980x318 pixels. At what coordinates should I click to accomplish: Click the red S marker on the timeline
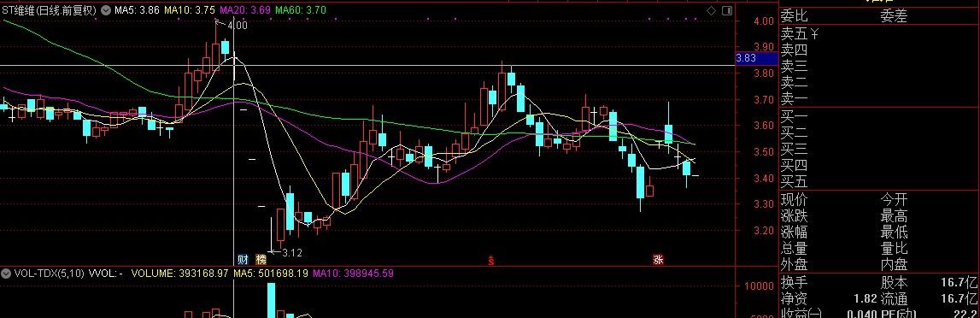(491, 260)
